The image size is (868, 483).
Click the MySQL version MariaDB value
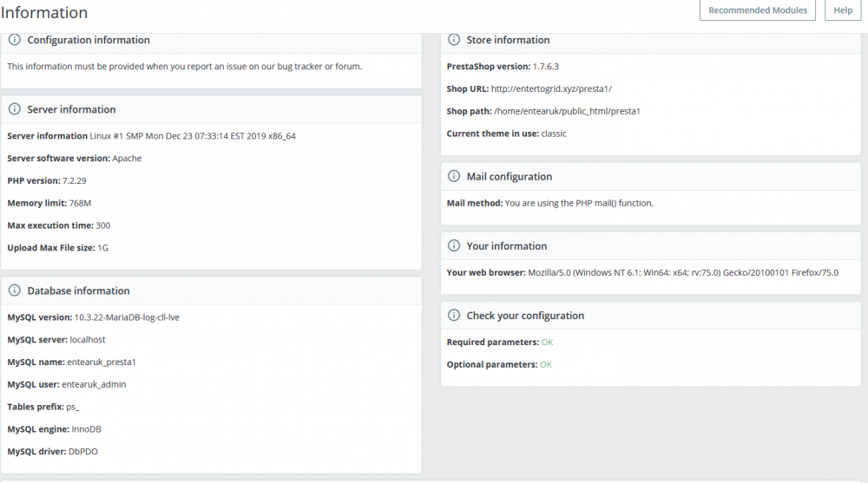pos(127,317)
